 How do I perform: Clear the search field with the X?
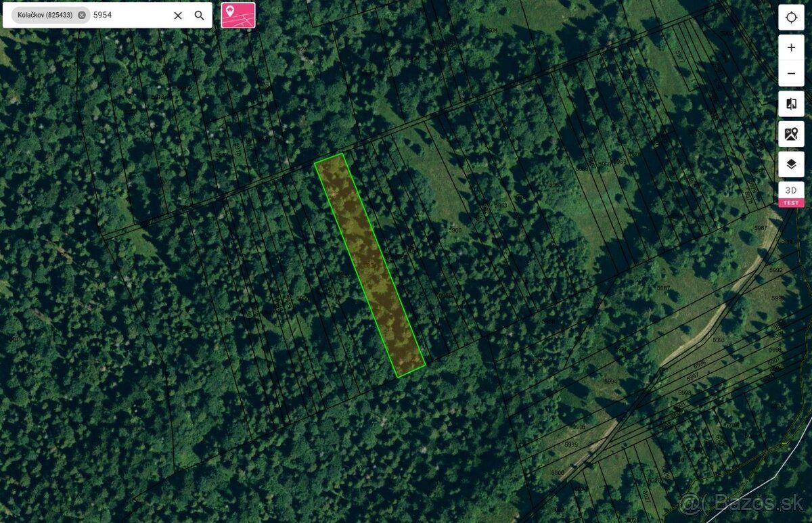pos(178,15)
